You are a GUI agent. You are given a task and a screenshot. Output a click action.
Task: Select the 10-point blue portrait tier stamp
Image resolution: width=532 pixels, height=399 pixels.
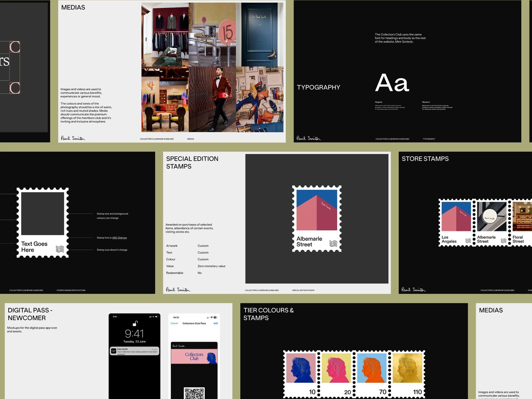[301, 374]
